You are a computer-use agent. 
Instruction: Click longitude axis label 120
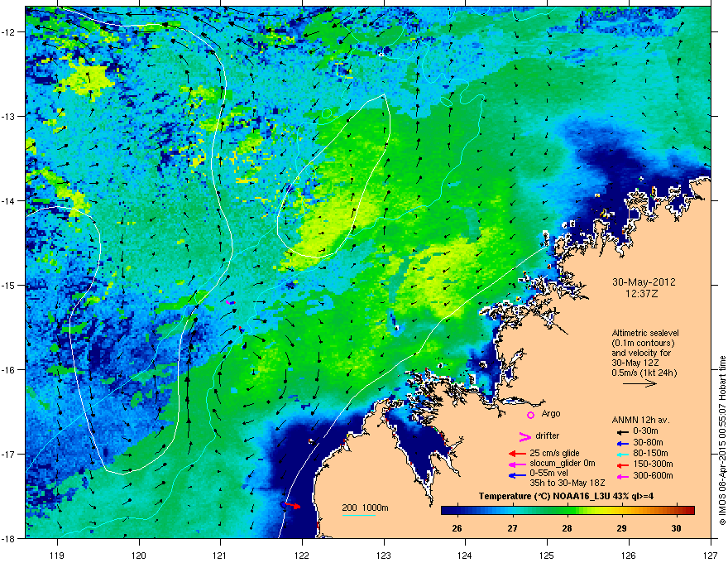pyautogui.click(x=139, y=555)
